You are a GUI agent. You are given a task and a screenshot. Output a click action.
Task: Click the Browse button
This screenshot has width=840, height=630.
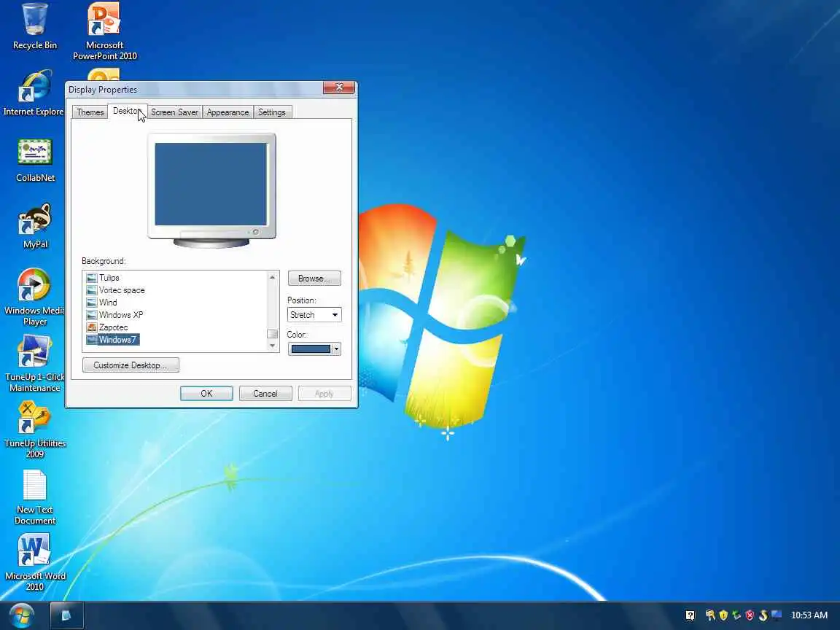coord(314,279)
